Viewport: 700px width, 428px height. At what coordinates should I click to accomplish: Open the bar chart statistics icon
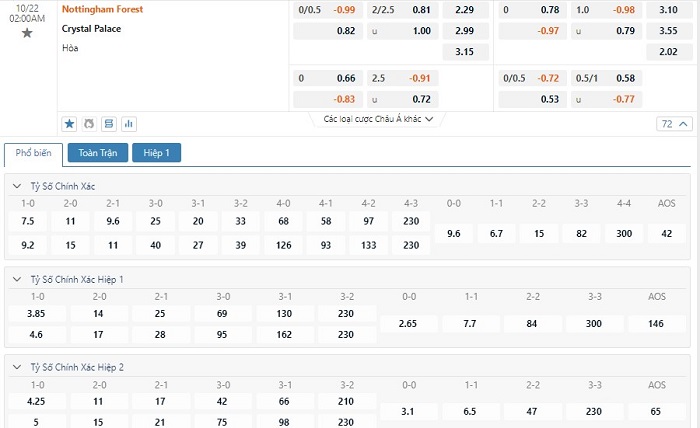[x=128, y=123]
